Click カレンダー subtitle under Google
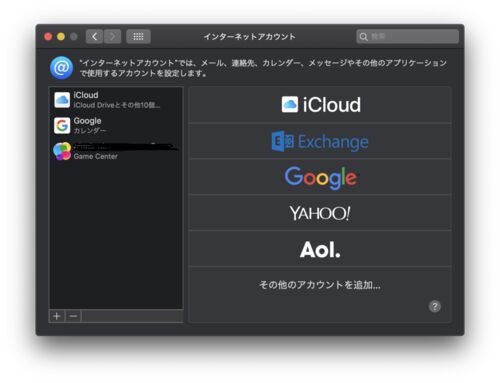Viewport: 500px width, 383px height. coord(90,130)
